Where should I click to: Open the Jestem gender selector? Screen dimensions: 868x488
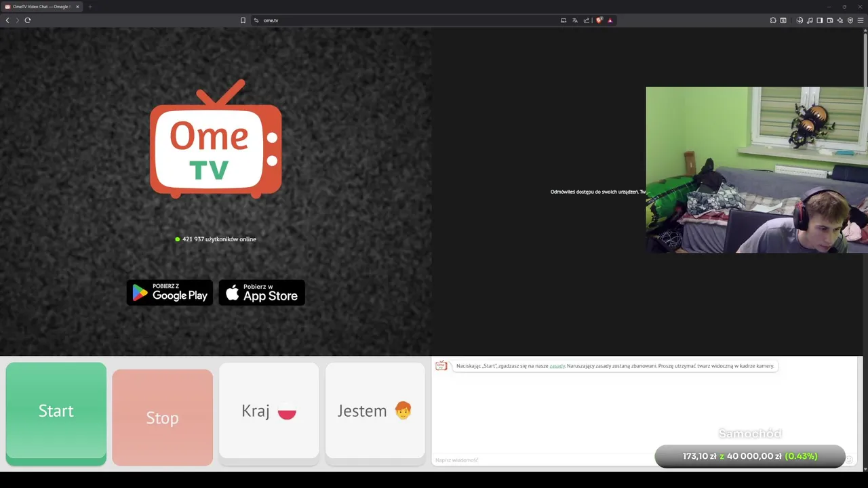pyautogui.click(x=376, y=413)
